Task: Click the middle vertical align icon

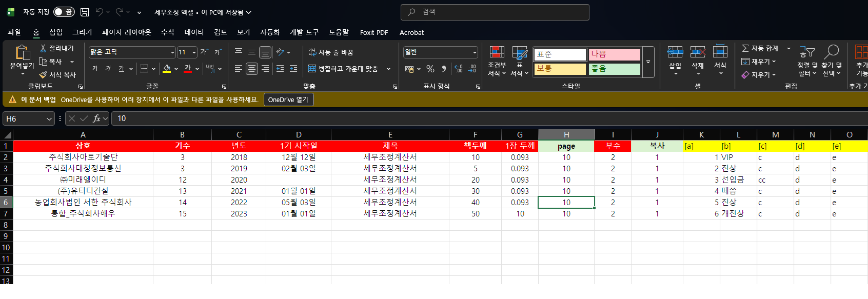Action: [252, 52]
